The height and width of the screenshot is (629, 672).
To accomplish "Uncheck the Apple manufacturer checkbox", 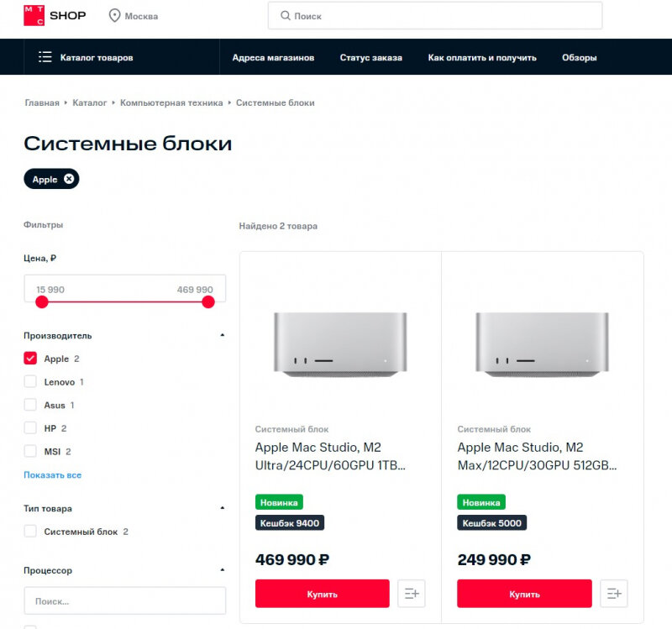I will coord(30,359).
